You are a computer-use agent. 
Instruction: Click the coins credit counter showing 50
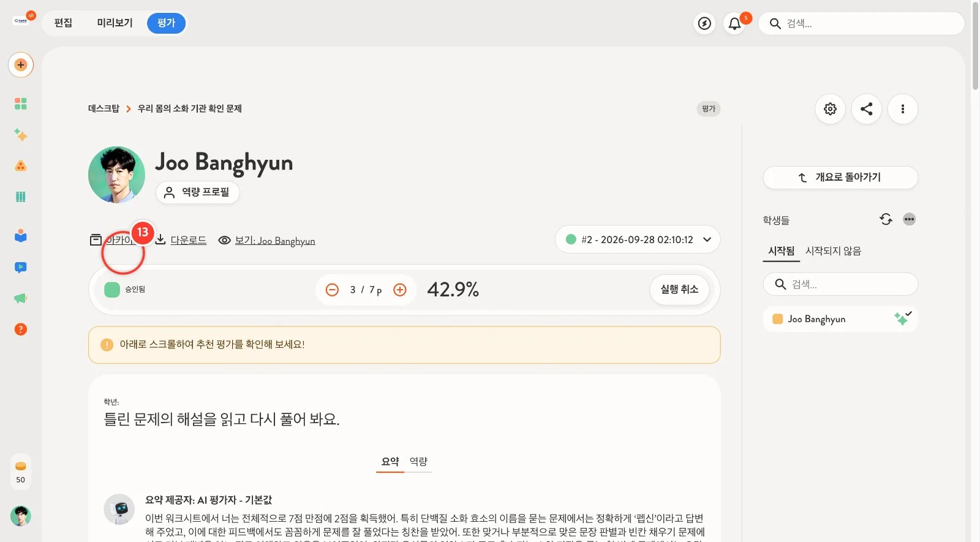(x=21, y=472)
